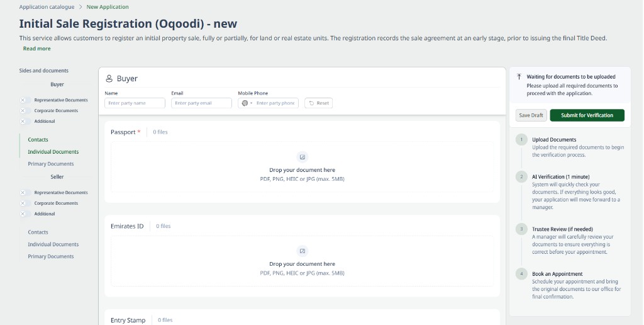Click step 1 circle for Upload Documents
The image size is (644, 325).
(x=521, y=139)
